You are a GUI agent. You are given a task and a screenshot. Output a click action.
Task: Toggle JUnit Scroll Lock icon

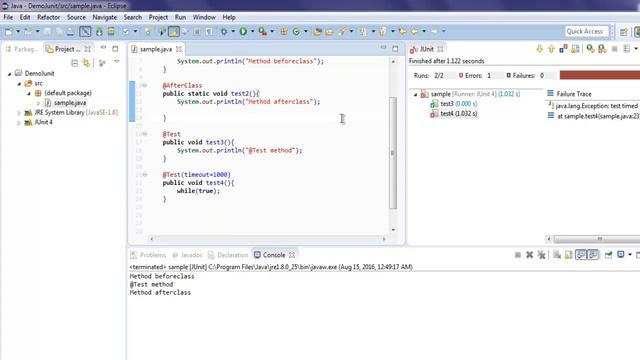tap(575, 49)
